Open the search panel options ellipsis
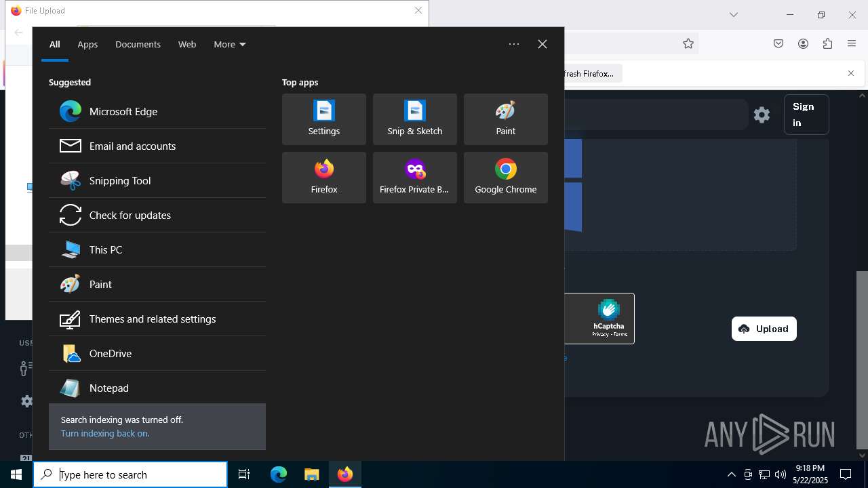 point(514,44)
